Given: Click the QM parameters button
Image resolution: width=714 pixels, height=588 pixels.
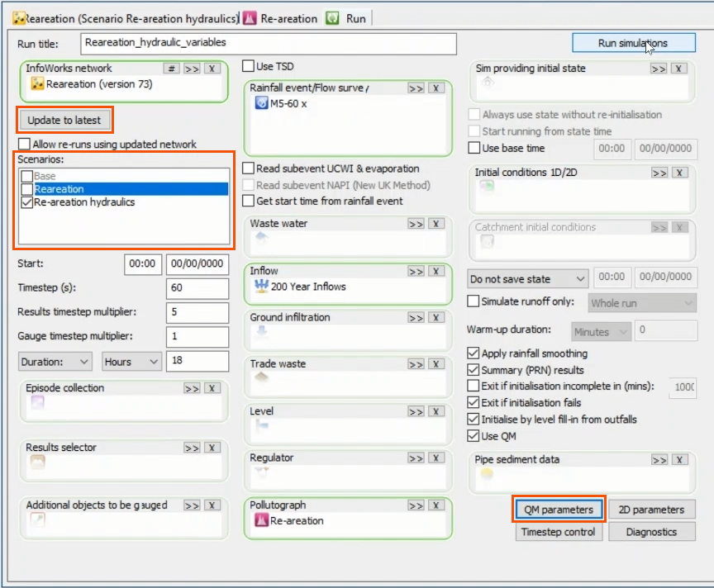Looking at the screenshot, I should pos(558,509).
